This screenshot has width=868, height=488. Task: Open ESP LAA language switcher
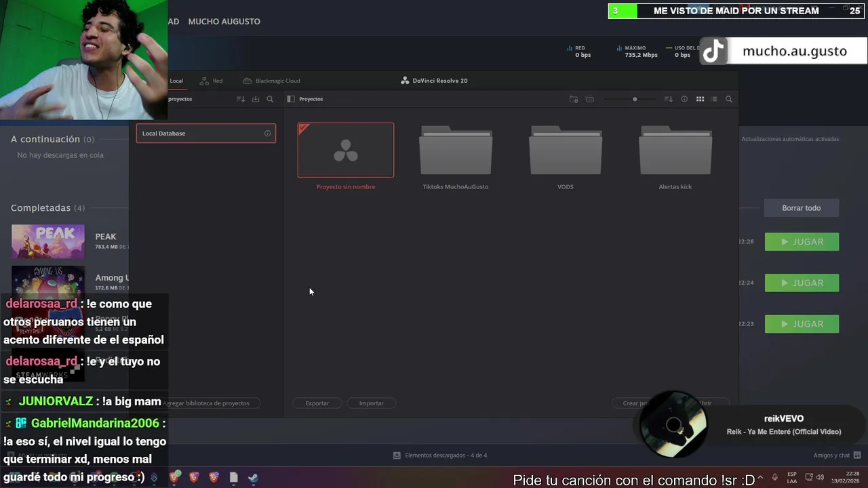coord(792,478)
